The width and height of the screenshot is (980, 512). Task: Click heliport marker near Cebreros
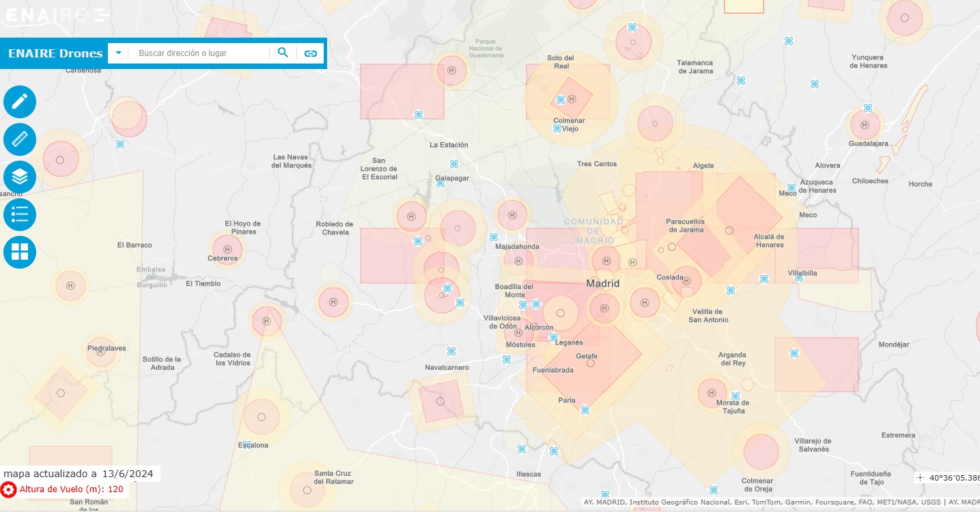[x=227, y=250]
